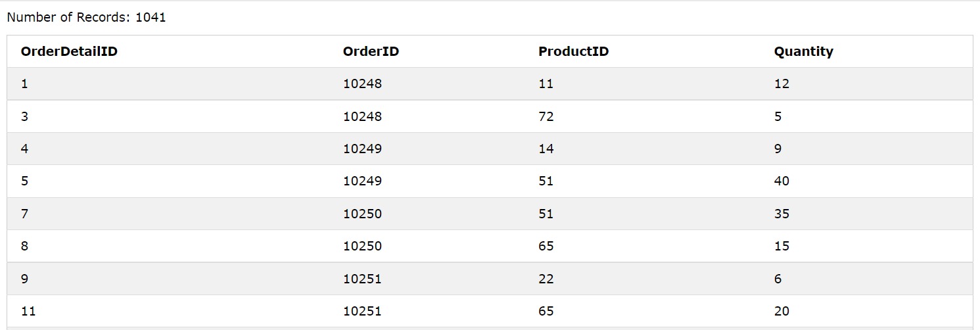This screenshot has width=980, height=330.
Task: Click the Quantity column header
Action: [803, 51]
